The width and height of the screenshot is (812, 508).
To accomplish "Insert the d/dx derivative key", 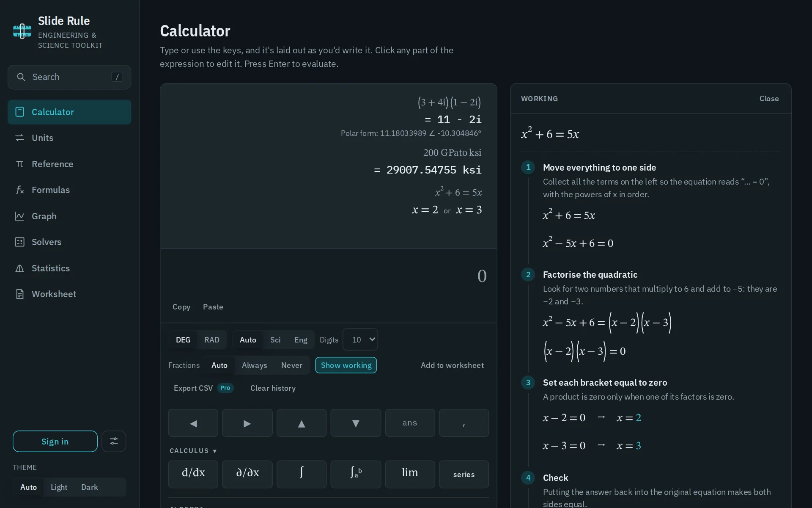I will pos(193,474).
